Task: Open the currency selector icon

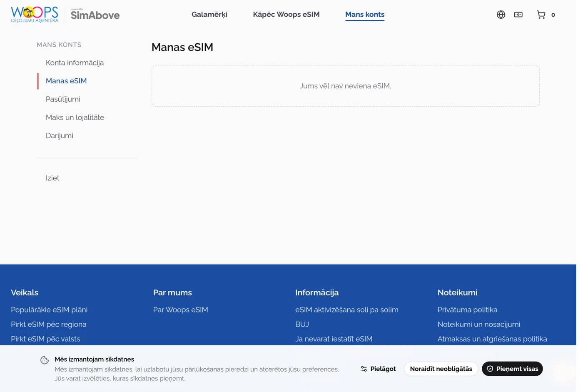Action: point(518,15)
